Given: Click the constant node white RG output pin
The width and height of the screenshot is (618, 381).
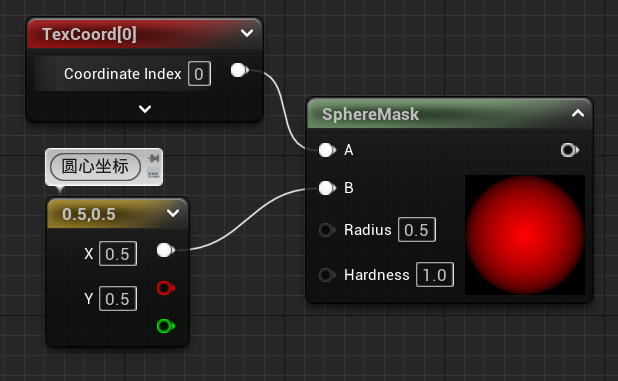Looking at the screenshot, I should coord(166,250).
